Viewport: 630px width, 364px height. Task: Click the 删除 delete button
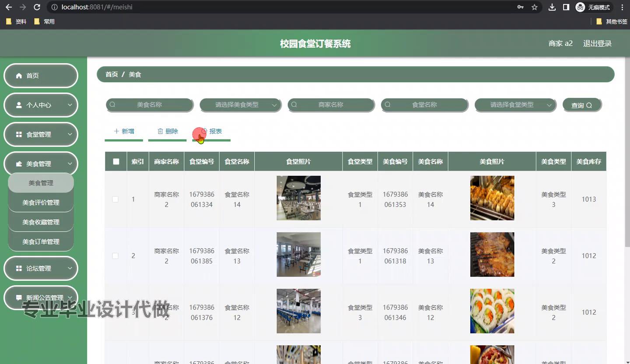(x=168, y=131)
